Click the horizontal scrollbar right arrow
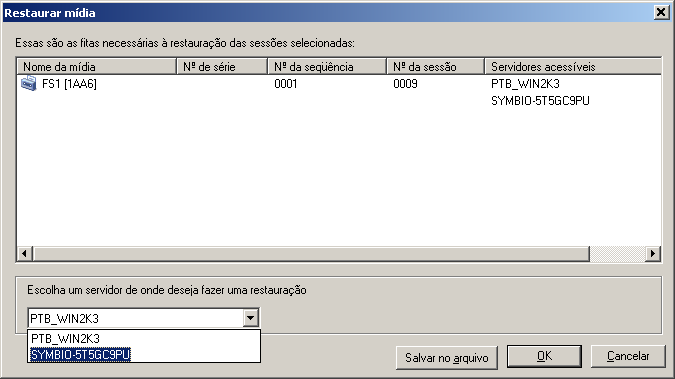Viewport: 675px width, 379px height. coord(653,254)
